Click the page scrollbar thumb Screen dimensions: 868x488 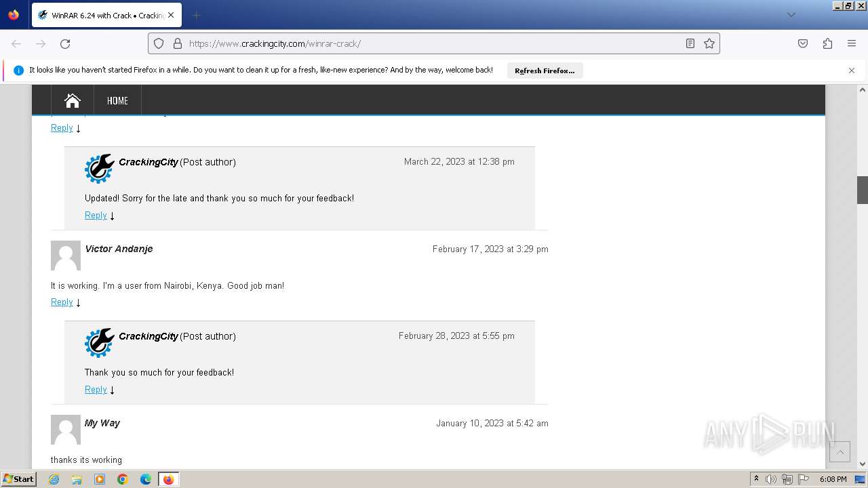tap(863, 190)
